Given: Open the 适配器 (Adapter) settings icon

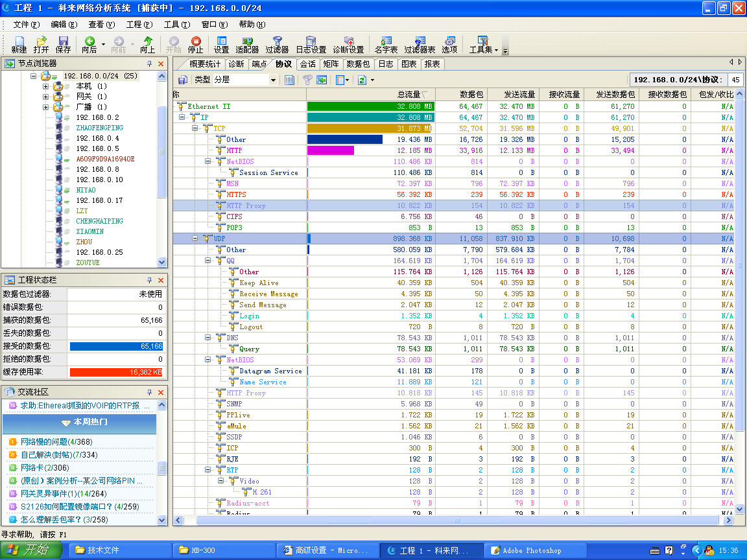Looking at the screenshot, I should coord(247,44).
